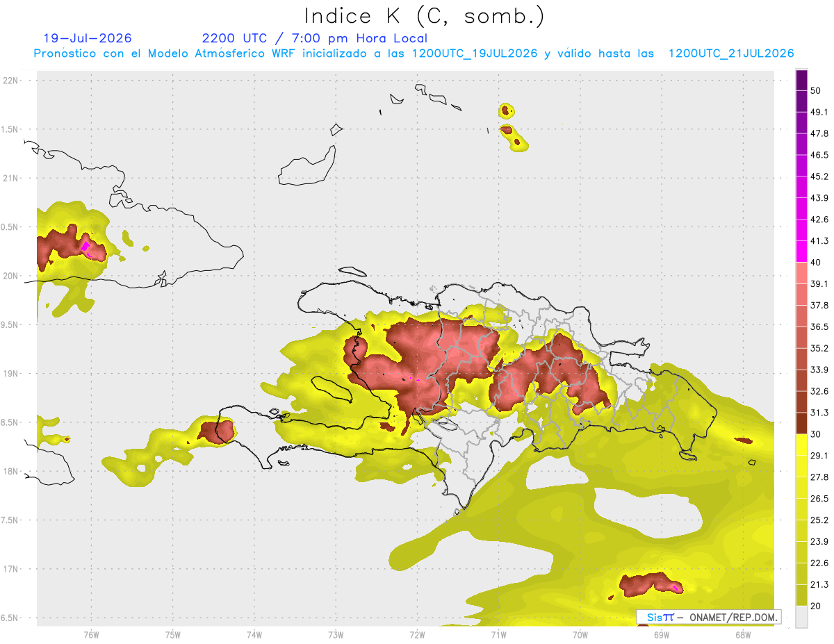The width and height of the screenshot is (834, 644).
Task: Click the legend value '45.2'
Action: 819,176
